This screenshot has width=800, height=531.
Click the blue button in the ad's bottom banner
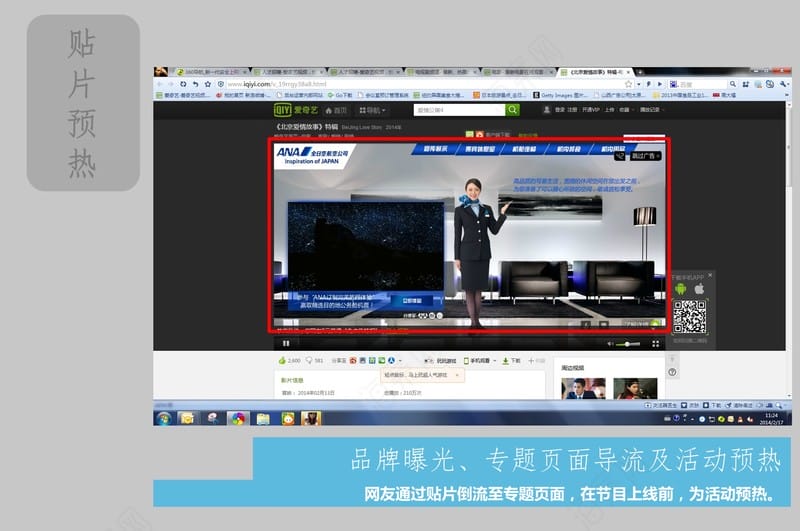[x=412, y=301]
